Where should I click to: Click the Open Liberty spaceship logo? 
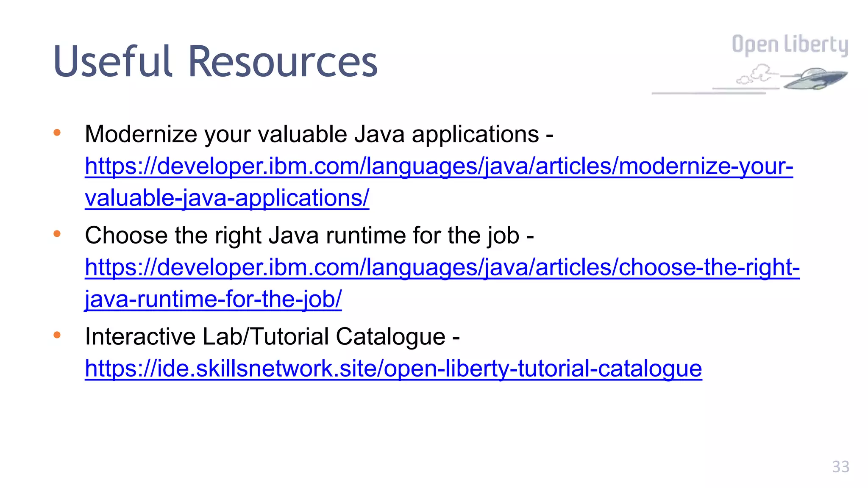click(x=749, y=79)
